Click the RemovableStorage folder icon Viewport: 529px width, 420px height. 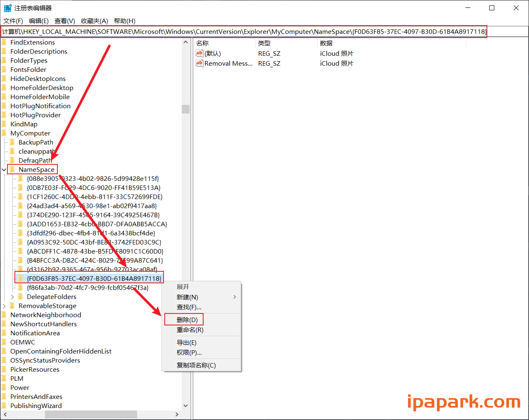click(12, 306)
